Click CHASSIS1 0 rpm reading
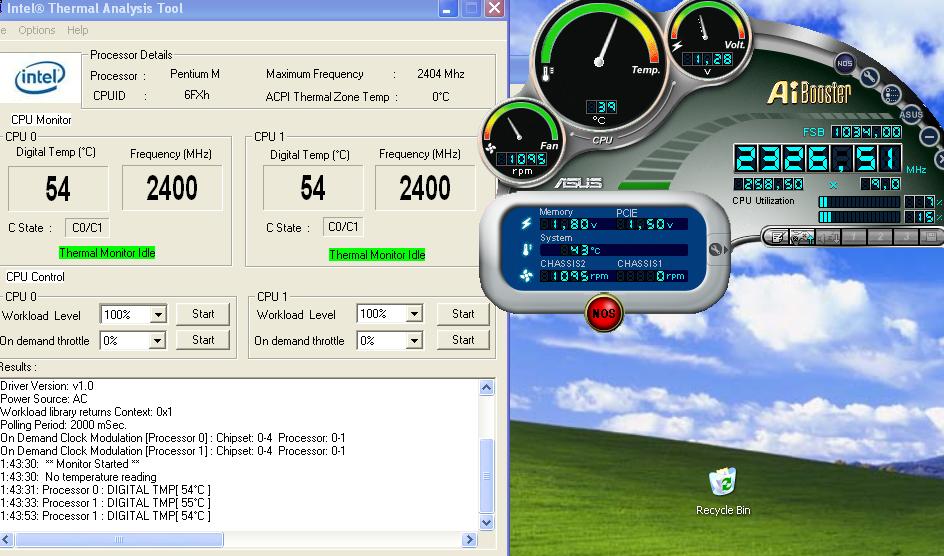Image resolution: width=944 pixels, height=556 pixels. pos(651,276)
